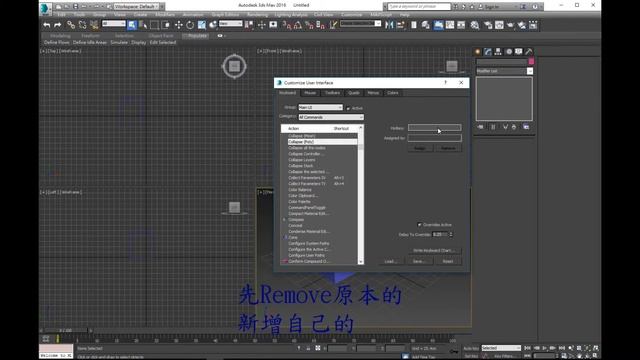This screenshot has height=360, width=640.
Task: Open the Utilities command panel tab
Action: tap(529, 51)
